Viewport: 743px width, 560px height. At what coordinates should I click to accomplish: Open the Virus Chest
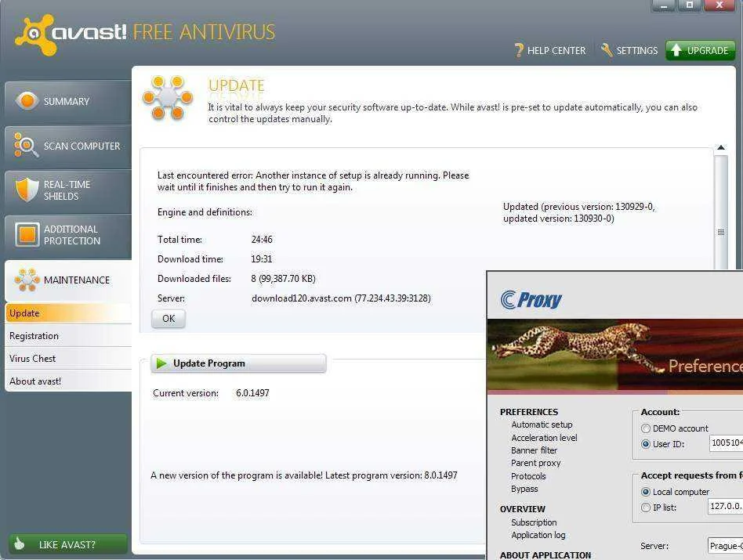(67, 359)
